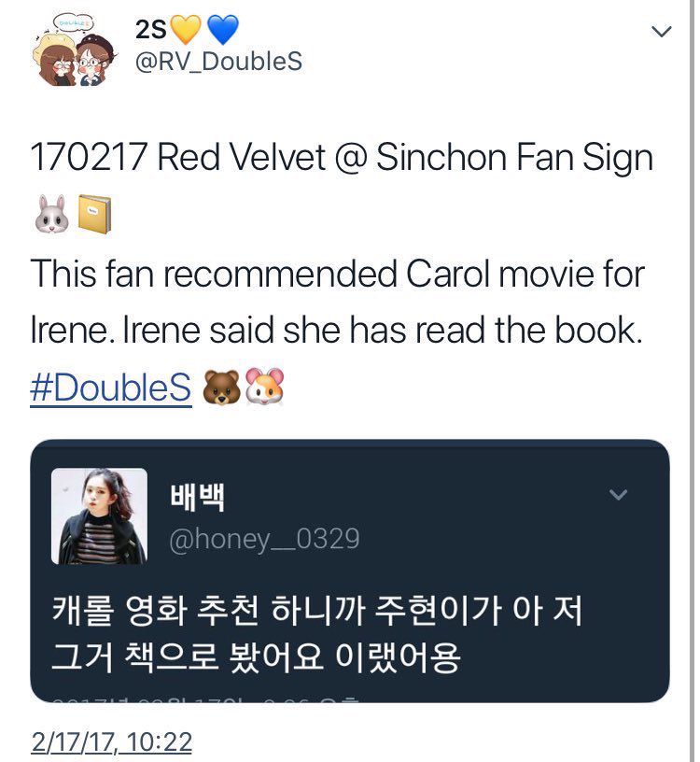Open the 2S profile avatar
Screen dimensions: 700x762
[x=74, y=50]
